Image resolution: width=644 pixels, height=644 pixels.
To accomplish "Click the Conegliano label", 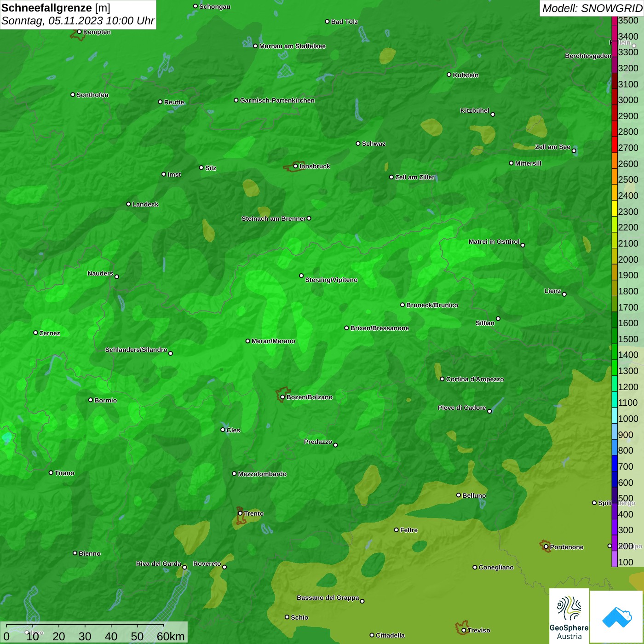I will coord(496,567).
